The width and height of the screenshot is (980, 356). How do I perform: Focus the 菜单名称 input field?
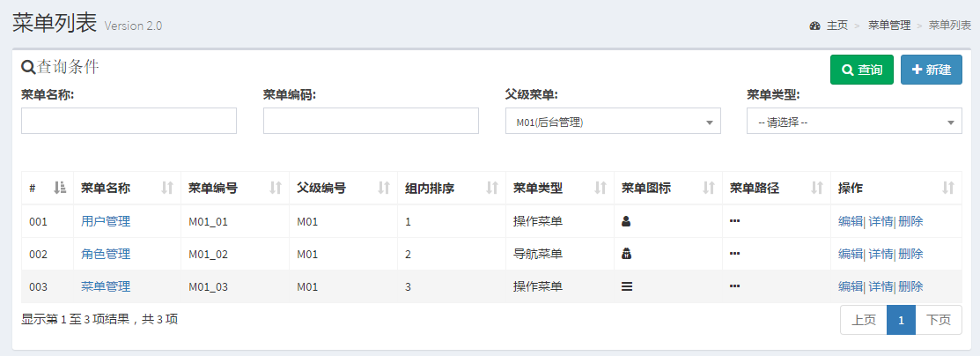129,121
